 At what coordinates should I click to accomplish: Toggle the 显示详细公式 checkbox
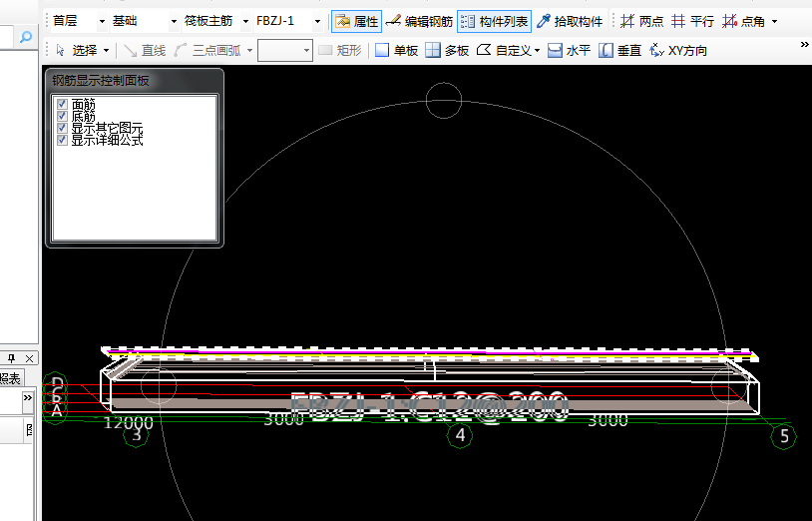pos(62,140)
